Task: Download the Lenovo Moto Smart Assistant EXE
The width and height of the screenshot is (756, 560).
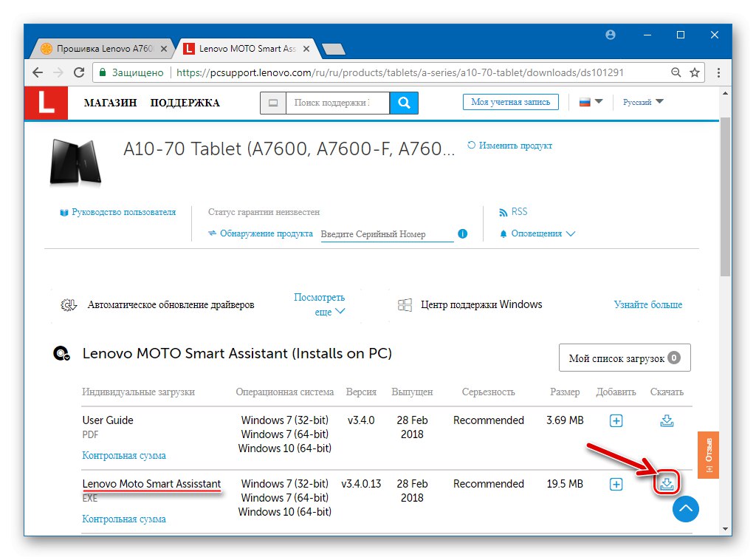Action: pos(667,483)
